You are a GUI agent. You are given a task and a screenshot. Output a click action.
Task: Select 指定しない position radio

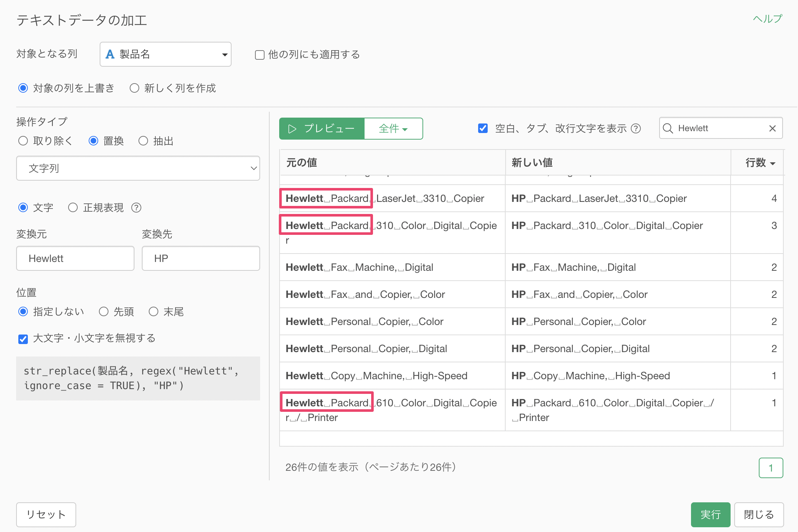point(23,311)
